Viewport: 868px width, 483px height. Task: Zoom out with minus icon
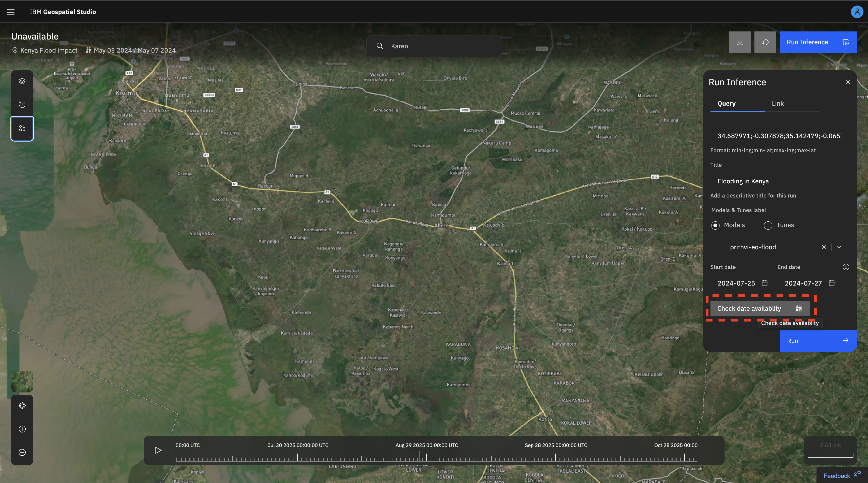22,452
